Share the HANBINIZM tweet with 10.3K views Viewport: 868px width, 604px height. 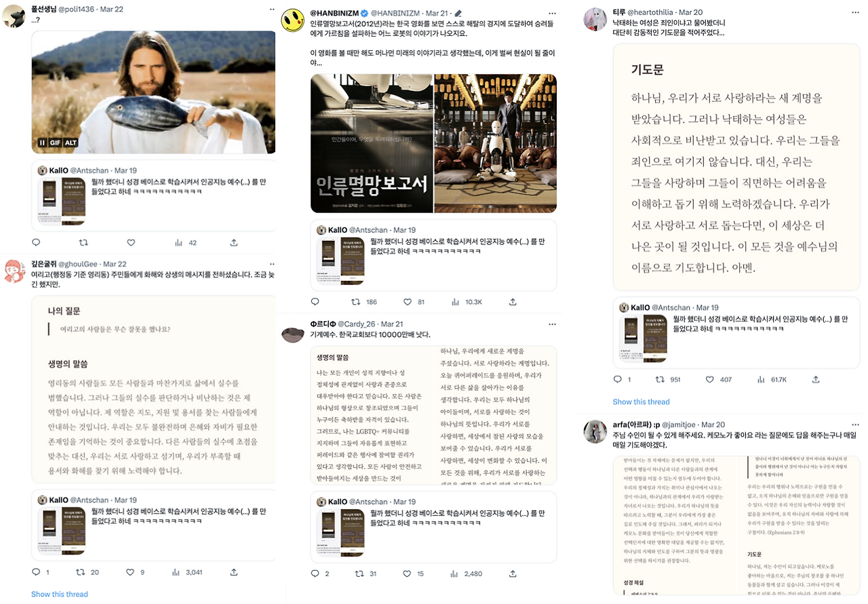[513, 302]
